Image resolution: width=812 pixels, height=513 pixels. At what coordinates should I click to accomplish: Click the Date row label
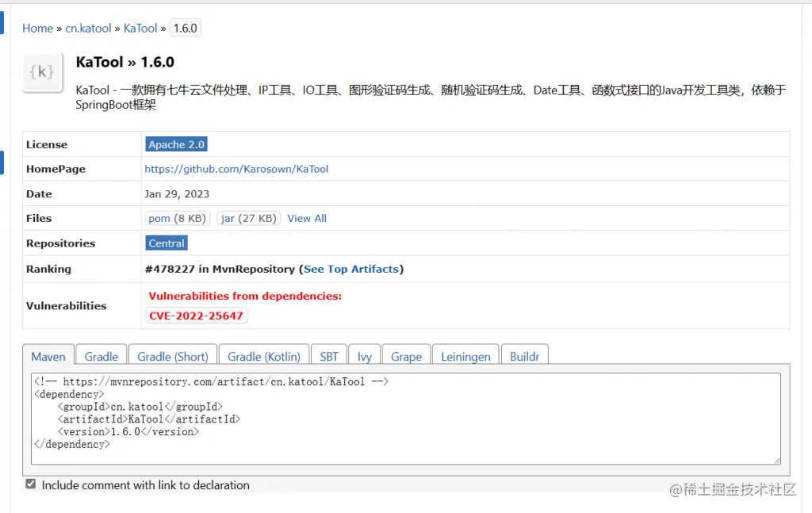point(39,193)
